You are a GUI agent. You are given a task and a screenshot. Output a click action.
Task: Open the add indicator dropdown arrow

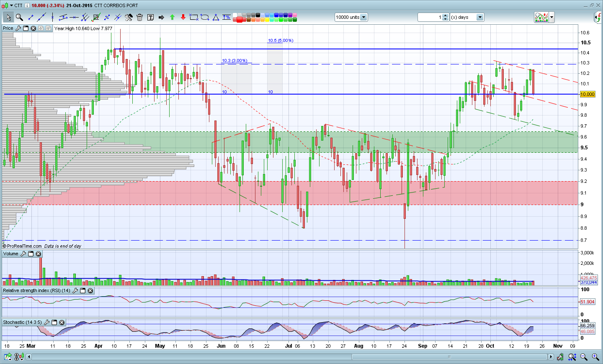click(552, 17)
